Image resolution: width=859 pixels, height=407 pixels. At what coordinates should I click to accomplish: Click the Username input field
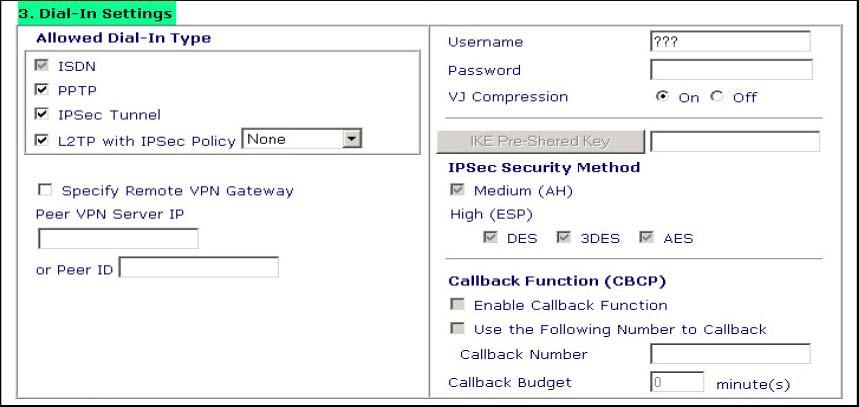point(730,42)
